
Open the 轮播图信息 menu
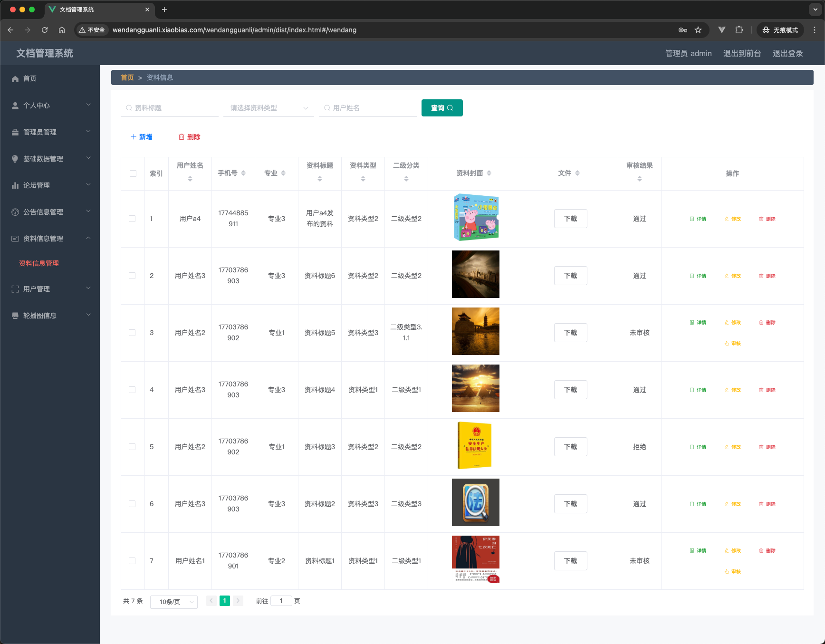[x=50, y=316]
